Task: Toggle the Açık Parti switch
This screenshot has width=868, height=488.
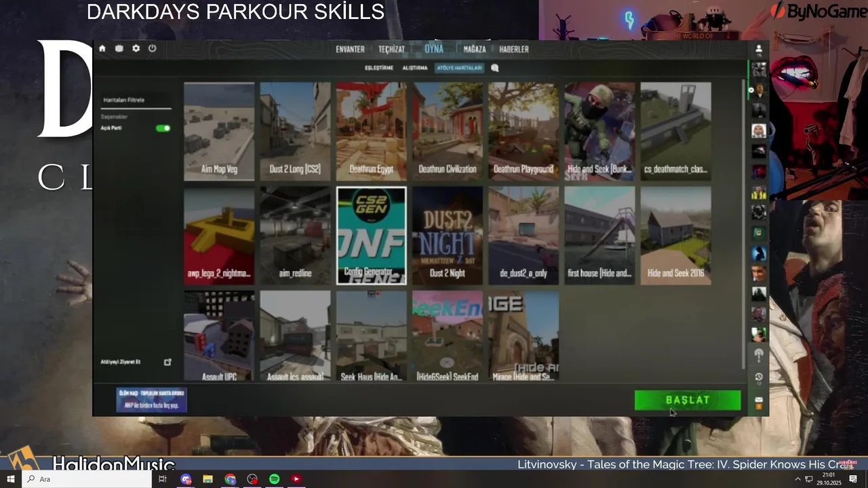Action: [163, 128]
